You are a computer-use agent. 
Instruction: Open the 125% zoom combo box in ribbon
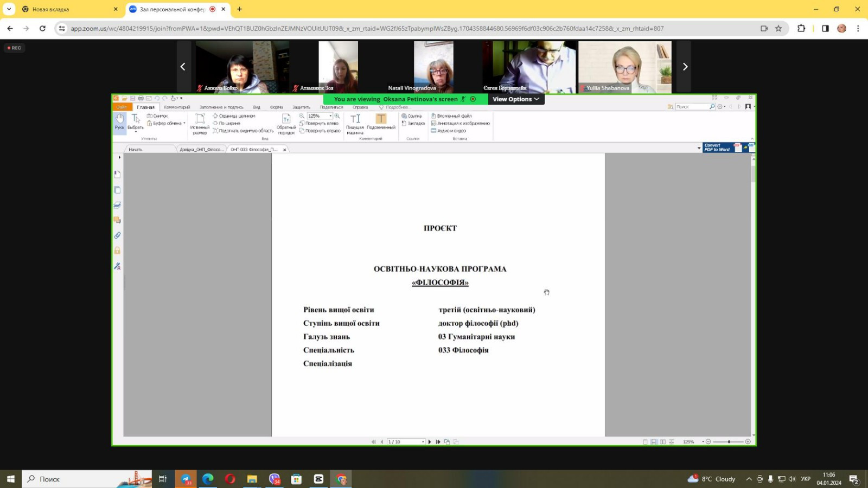(320, 116)
